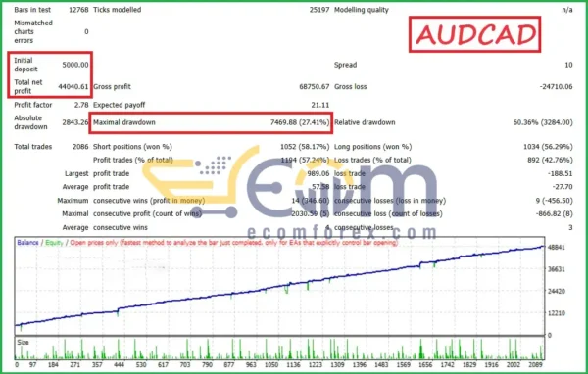
Task: Select the gross loss value -24710.06
Action: click(556, 86)
